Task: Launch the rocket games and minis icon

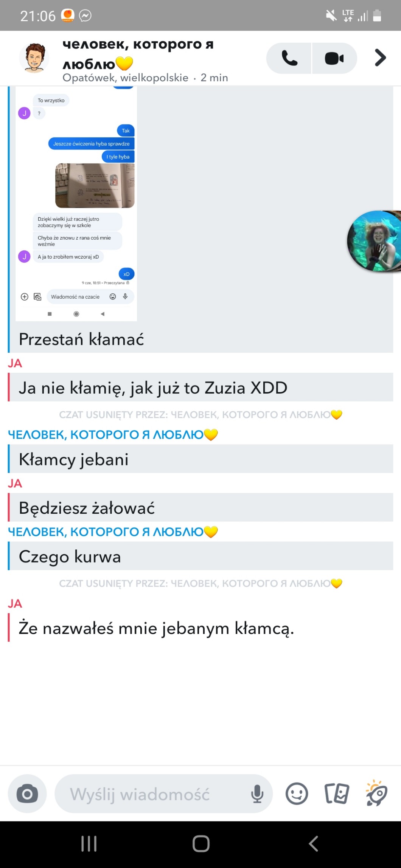Action: (x=376, y=793)
